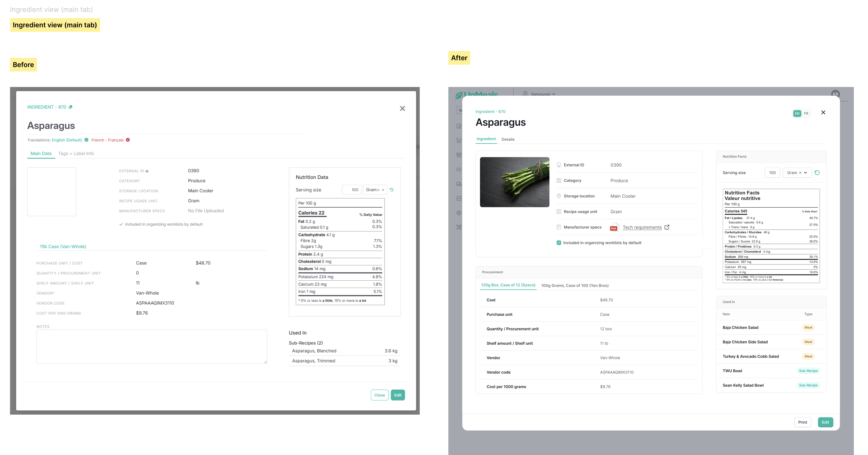This screenshot has height=455, width=868.
Task: Click the English (Default) translation link
Action: [67, 140]
